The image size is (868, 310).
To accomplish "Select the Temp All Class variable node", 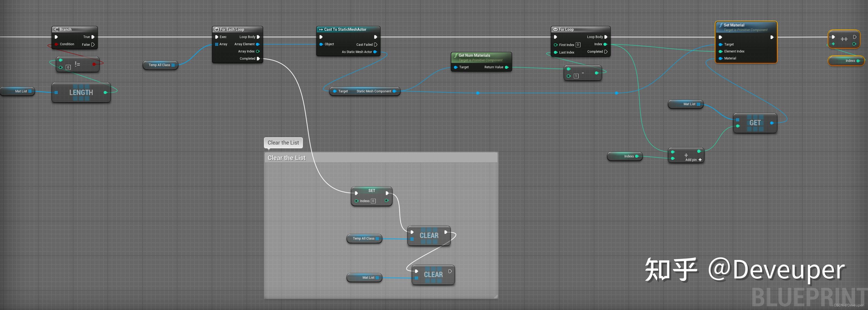I will point(160,65).
